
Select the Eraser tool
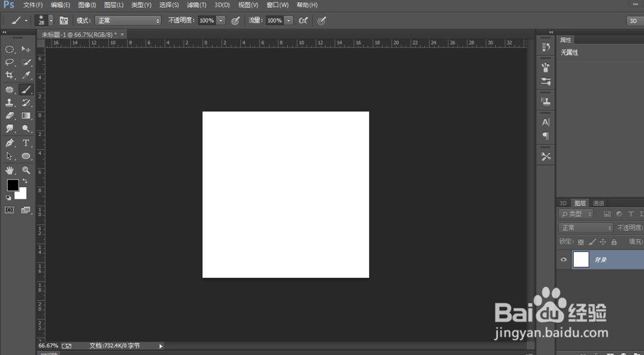tap(10, 116)
